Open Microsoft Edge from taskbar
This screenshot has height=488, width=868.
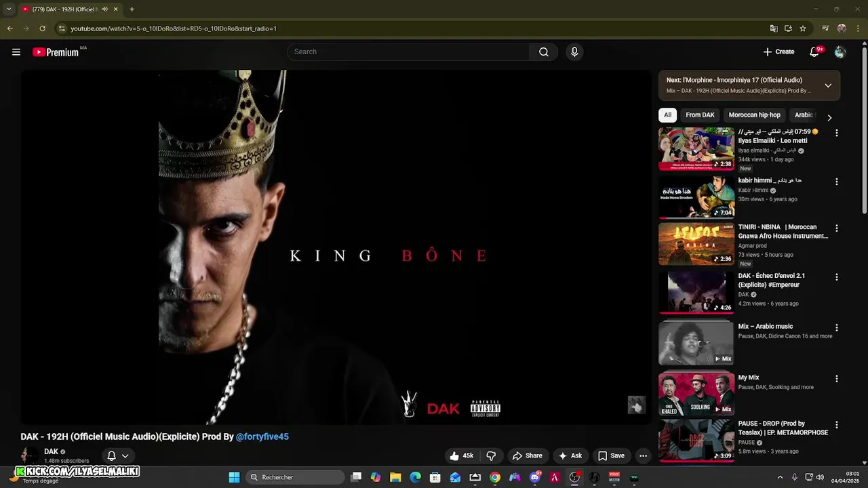415,477
